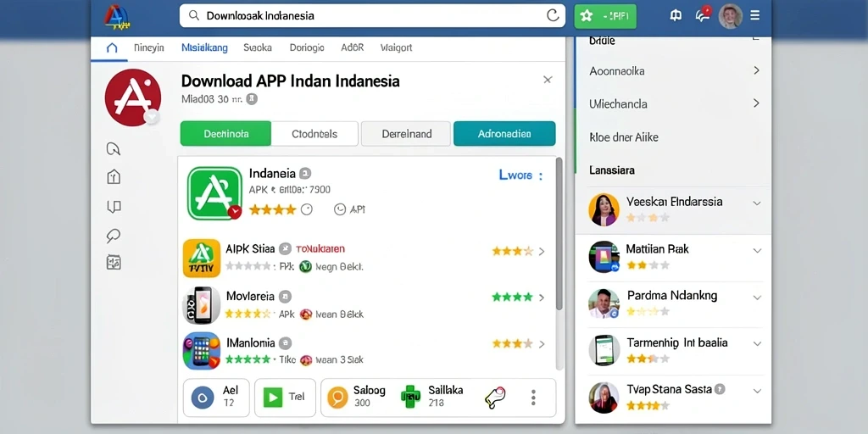Open the Movlareia phone app icon
The height and width of the screenshot is (434, 868).
click(x=202, y=305)
